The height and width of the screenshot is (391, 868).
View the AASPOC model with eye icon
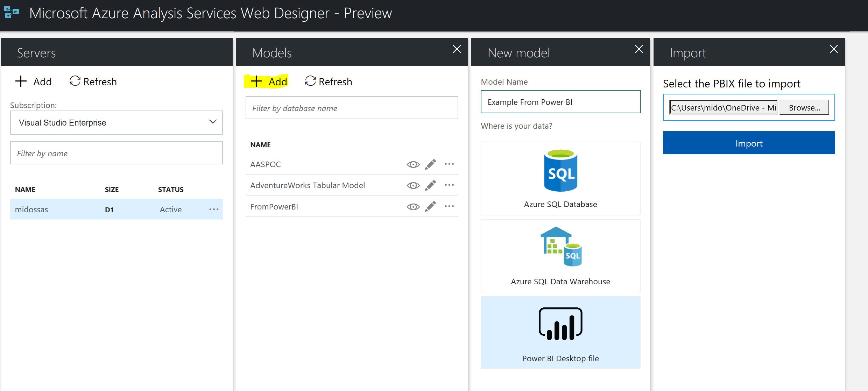[x=413, y=164]
